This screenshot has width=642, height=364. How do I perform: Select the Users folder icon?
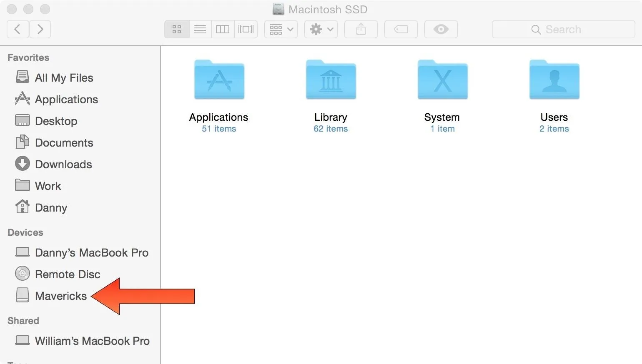click(x=554, y=80)
